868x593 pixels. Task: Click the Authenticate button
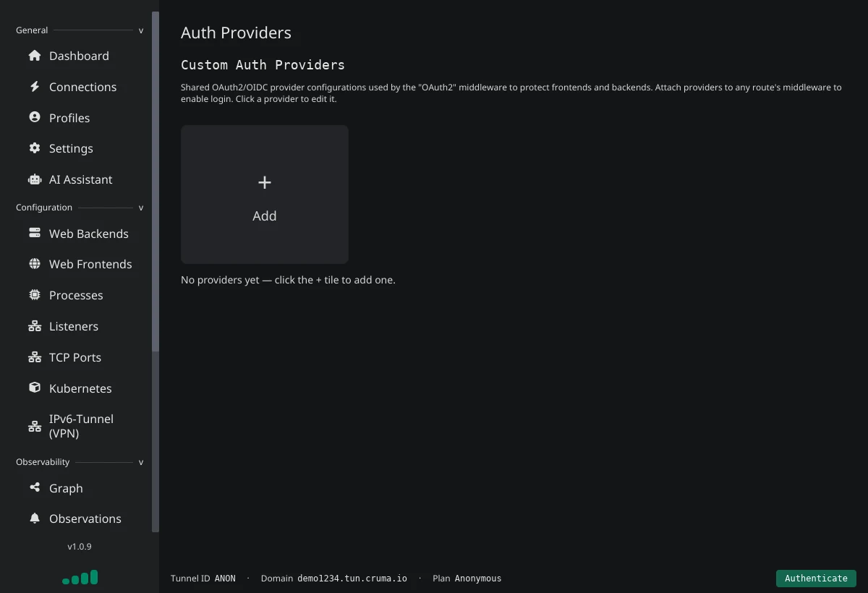(x=816, y=578)
